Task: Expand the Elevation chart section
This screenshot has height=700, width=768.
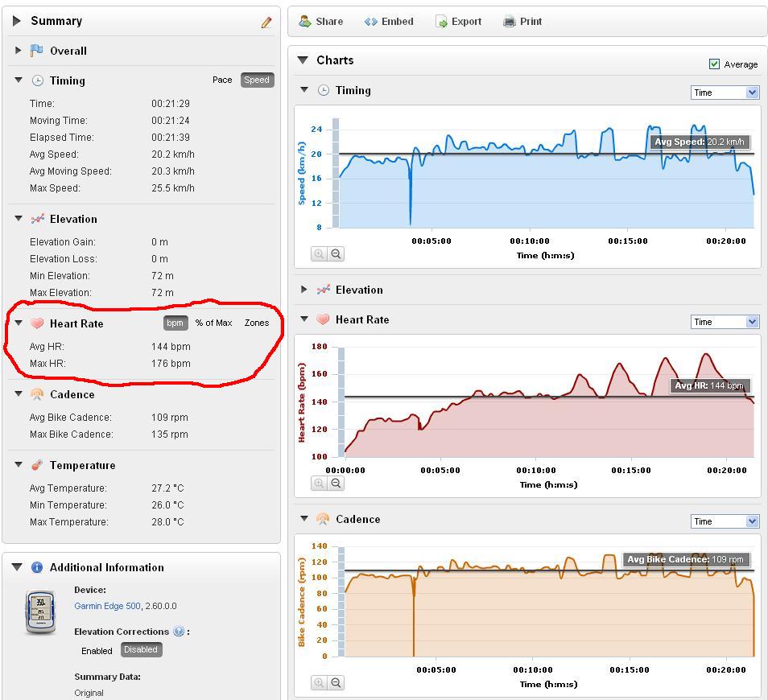Action: (304, 290)
